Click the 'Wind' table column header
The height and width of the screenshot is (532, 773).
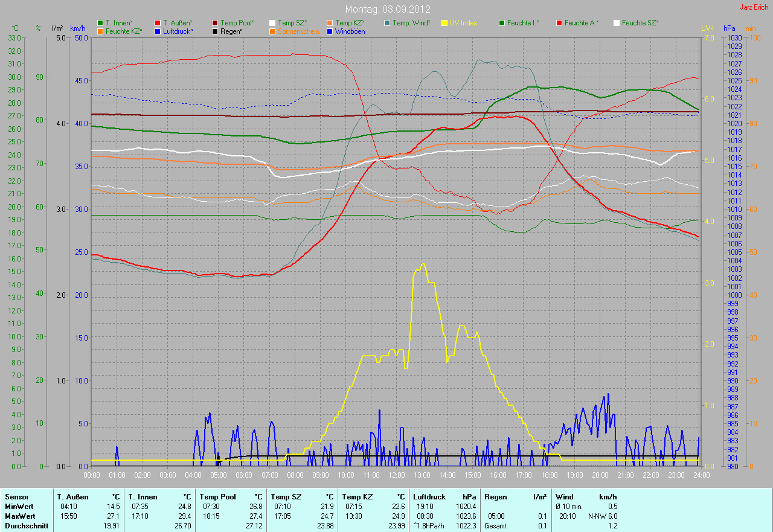[564, 497]
